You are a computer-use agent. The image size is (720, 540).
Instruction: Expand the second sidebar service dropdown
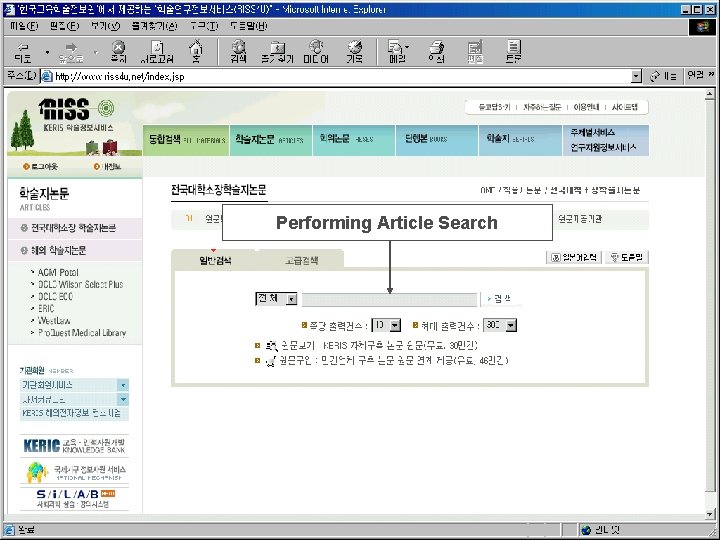click(x=123, y=399)
